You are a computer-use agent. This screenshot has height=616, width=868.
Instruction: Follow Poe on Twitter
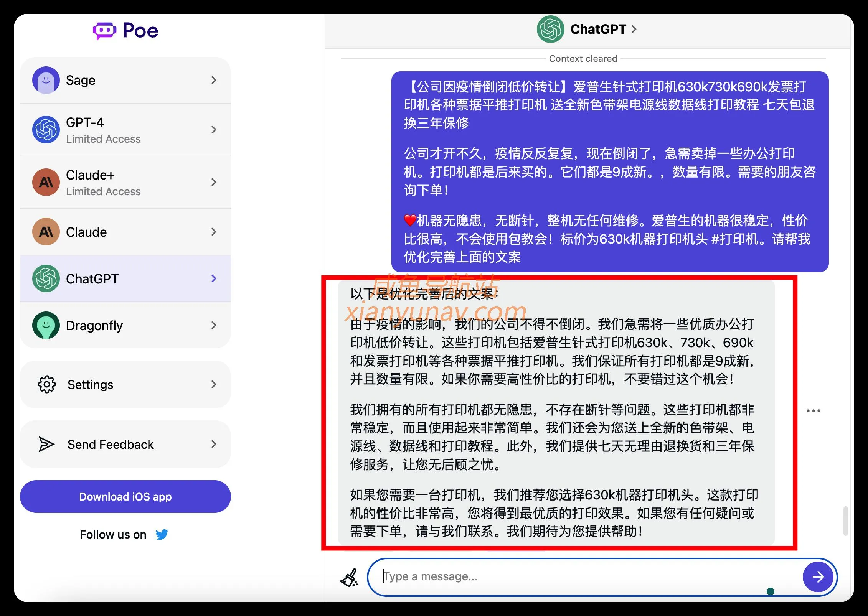[162, 534]
